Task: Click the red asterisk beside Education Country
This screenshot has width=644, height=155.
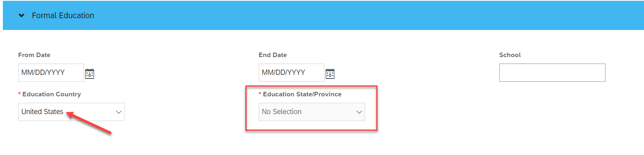Action: click(x=19, y=94)
